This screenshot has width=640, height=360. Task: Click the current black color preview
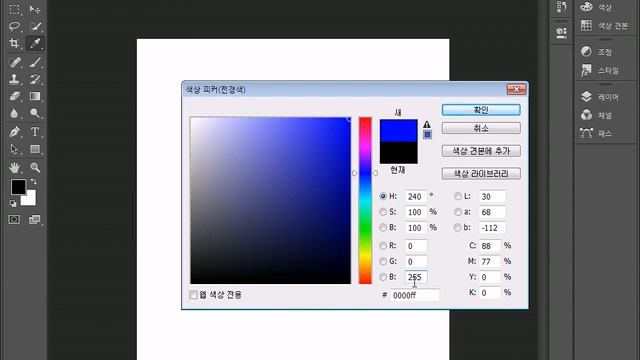tap(398, 153)
